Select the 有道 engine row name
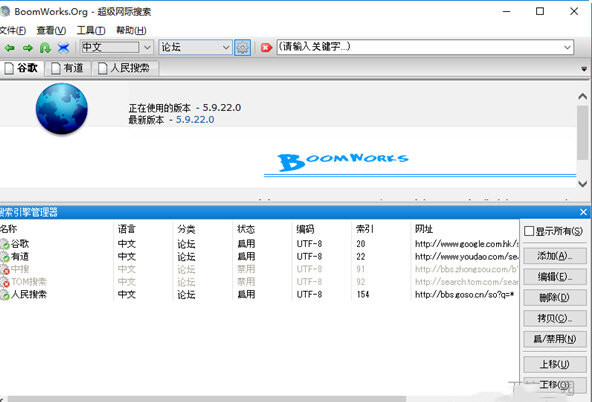592x402 pixels. tap(20, 257)
